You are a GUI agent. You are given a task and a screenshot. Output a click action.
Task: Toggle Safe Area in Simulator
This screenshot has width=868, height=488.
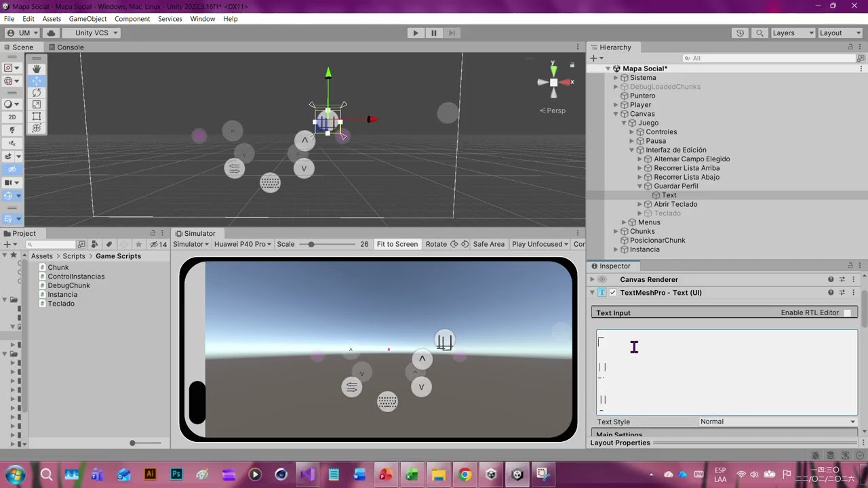click(x=488, y=244)
